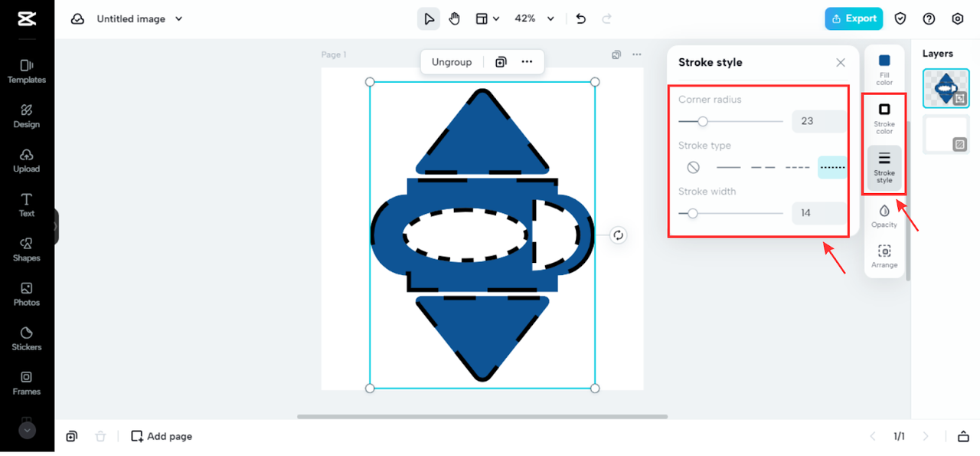This screenshot has width=980, height=456.
Task: Open the Stickers panel
Action: point(27,338)
